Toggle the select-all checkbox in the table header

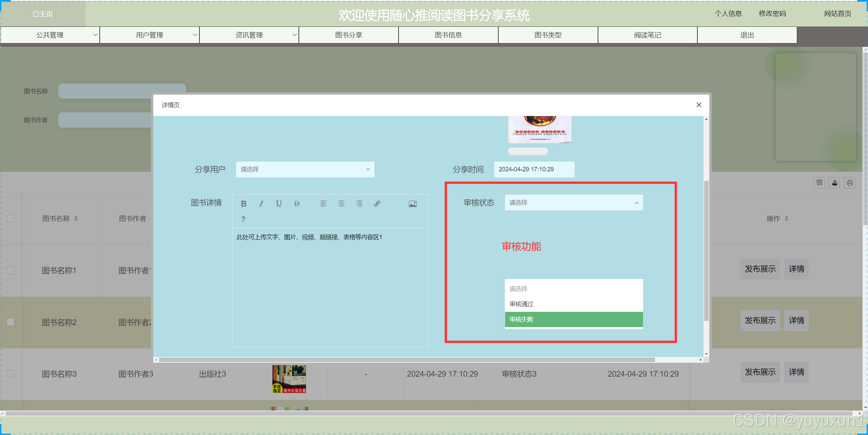tap(11, 218)
